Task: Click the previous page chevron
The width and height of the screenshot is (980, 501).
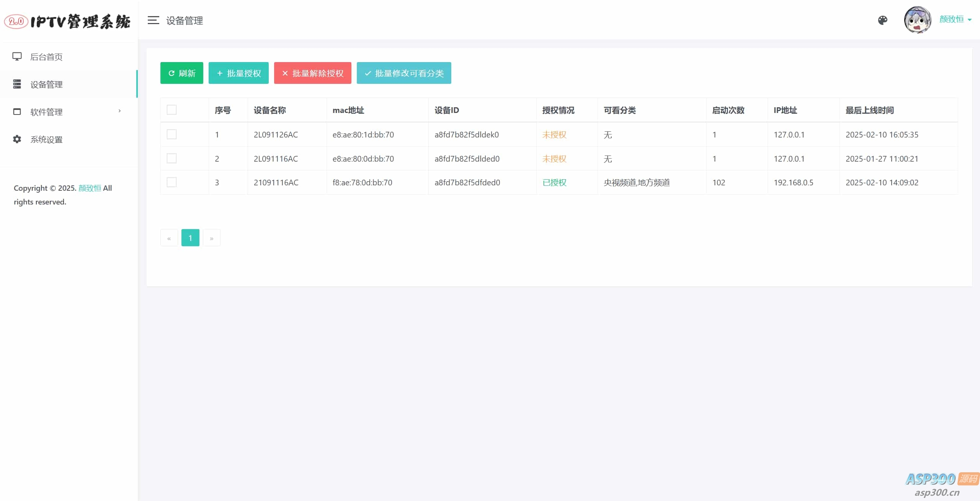Action: click(x=169, y=237)
